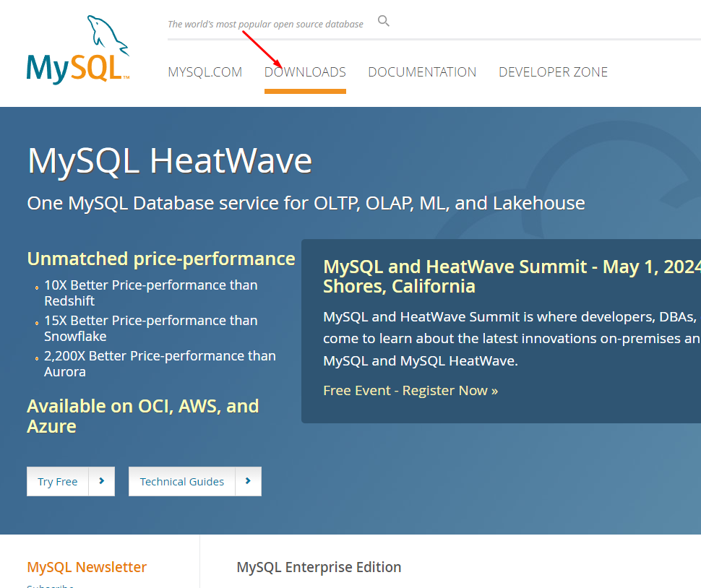Click the MySQL HeatWave banner title
701x588 pixels.
[x=170, y=160]
